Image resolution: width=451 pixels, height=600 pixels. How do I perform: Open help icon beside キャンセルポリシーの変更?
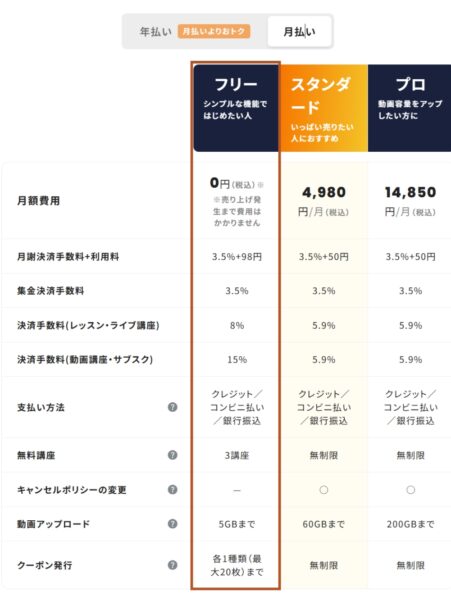click(173, 489)
